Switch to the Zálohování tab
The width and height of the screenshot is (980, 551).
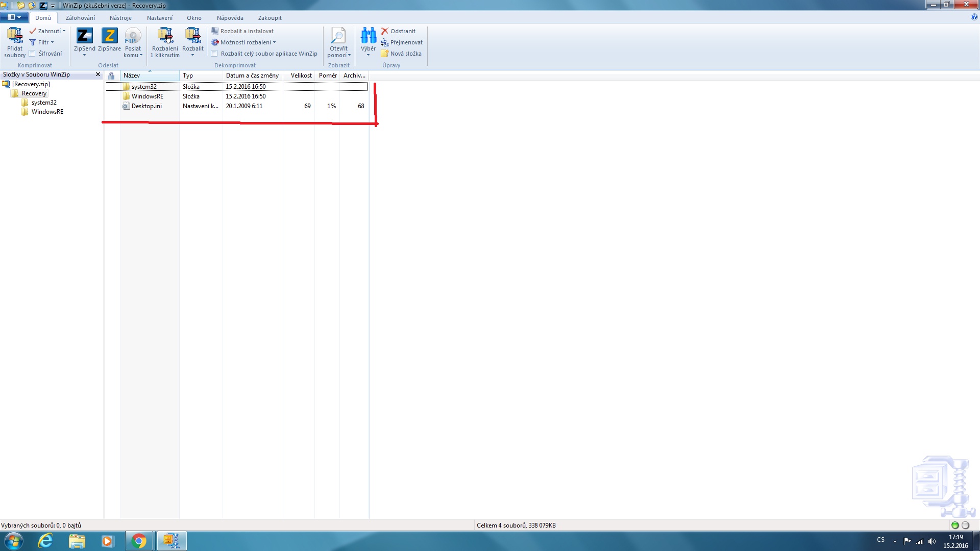click(80, 18)
